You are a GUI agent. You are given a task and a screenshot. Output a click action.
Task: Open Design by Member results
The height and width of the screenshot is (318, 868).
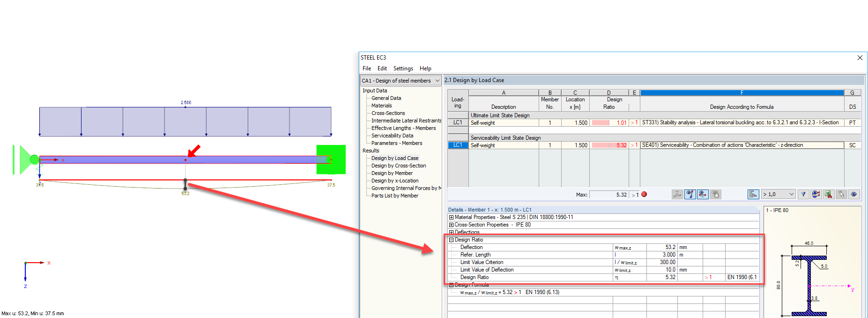click(392, 173)
